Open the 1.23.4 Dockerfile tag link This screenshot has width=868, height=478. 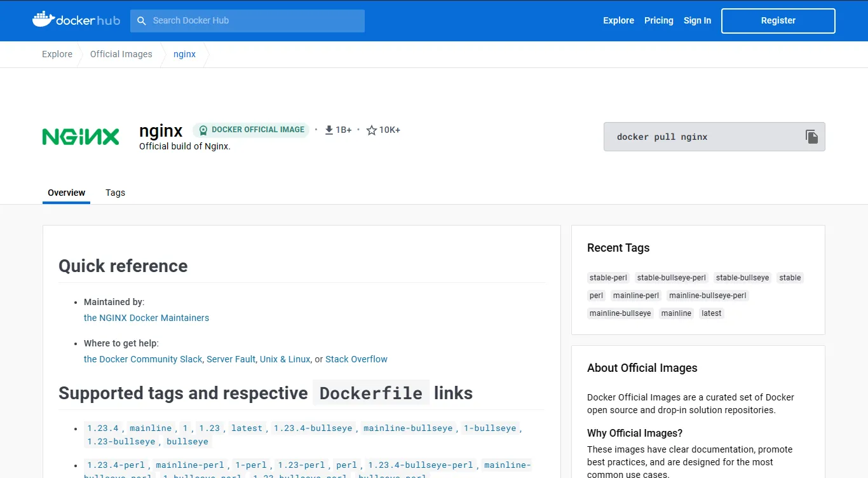tap(103, 428)
